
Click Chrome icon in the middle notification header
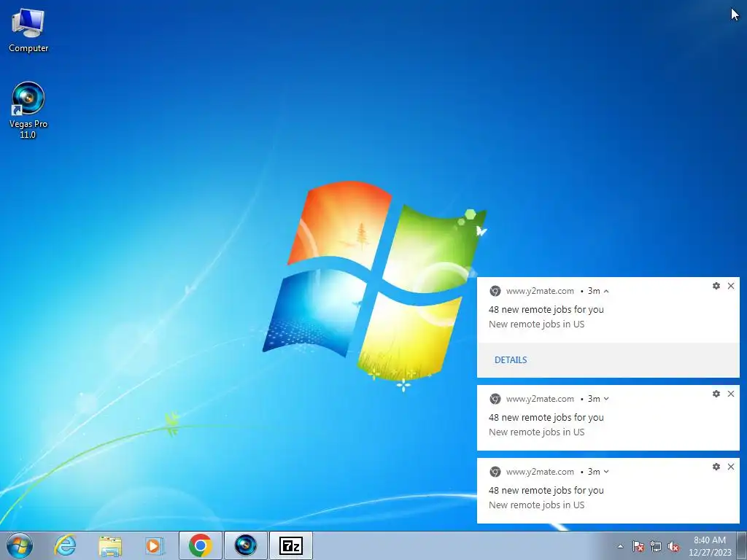click(x=495, y=399)
